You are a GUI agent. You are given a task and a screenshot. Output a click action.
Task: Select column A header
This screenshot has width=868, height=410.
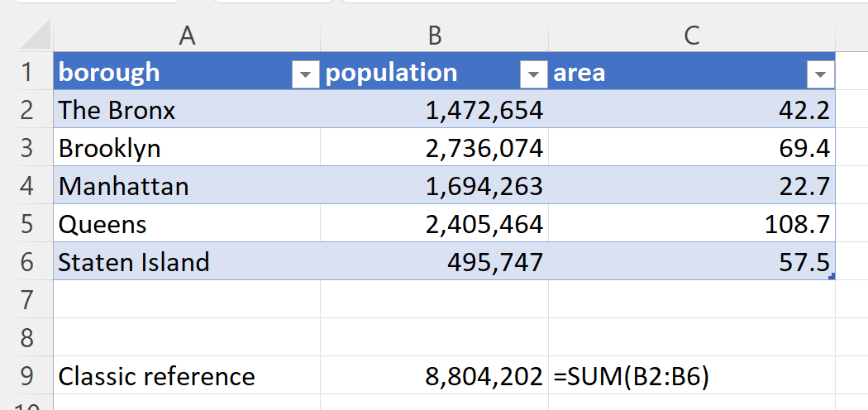(x=187, y=35)
